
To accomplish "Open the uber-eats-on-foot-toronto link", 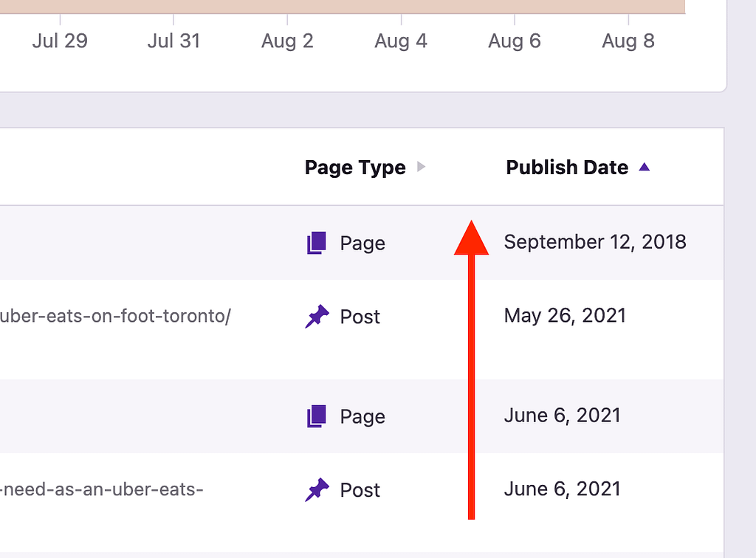I will [114, 315].
